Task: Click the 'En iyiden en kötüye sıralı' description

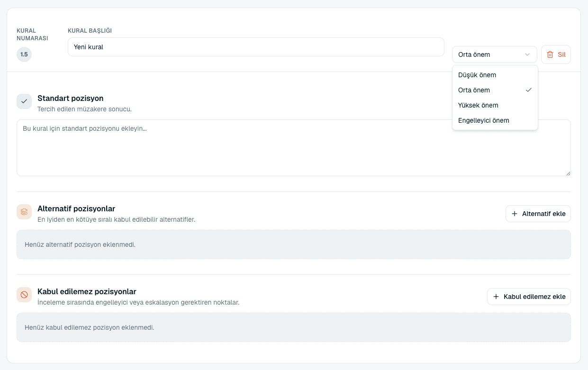Action: point(117,219)
